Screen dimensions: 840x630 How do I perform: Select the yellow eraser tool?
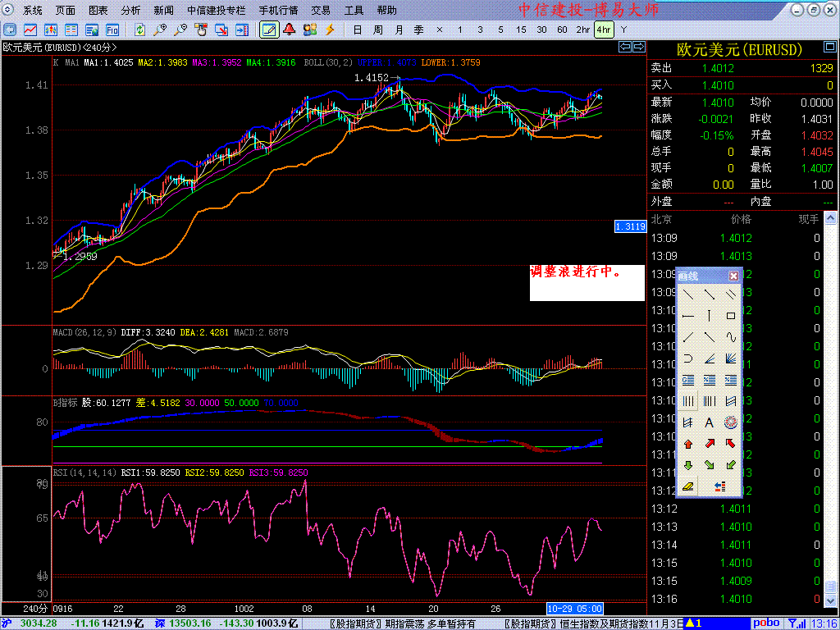tap(688, 486)
